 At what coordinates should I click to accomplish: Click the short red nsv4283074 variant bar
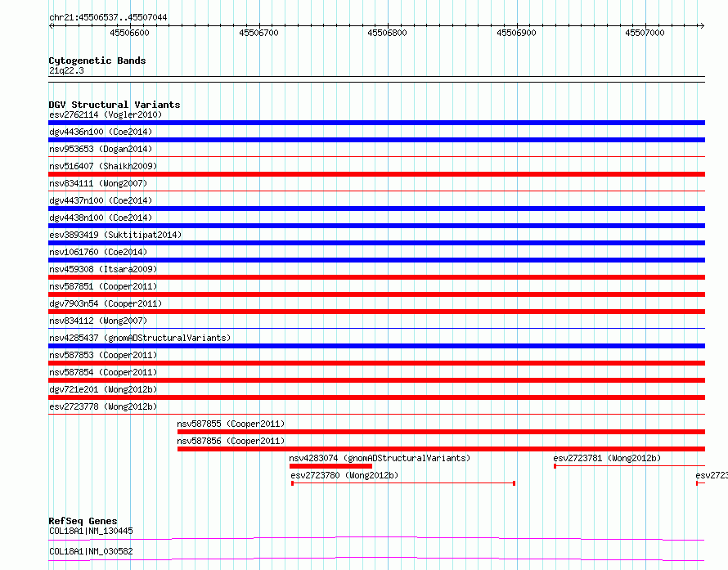click(330, 466)
